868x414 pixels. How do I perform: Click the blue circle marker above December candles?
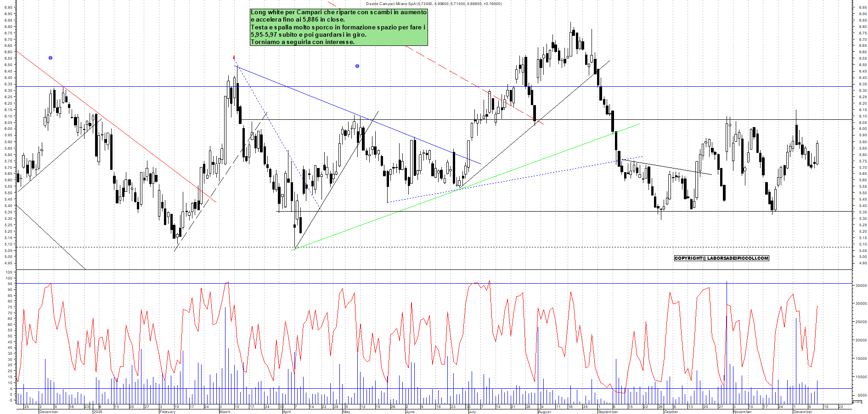pos(51,58)
